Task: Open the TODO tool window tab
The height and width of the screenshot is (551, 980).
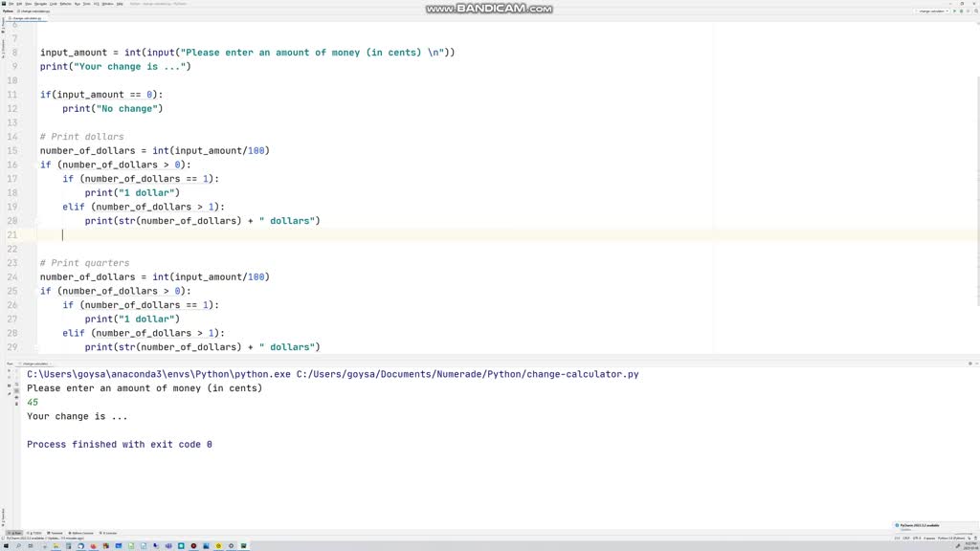Action: [x=33, y=533]
